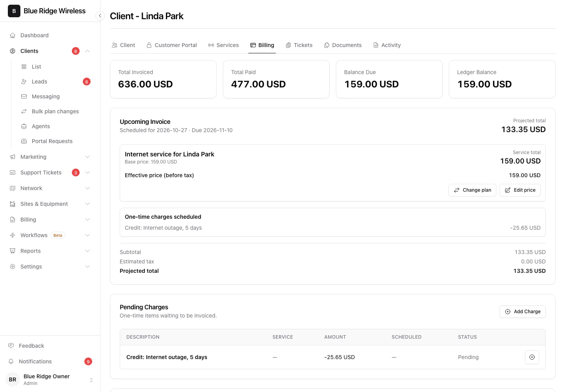Switch to the Documents tab
This screenshot has height=392, width=565.
(343, 45)
